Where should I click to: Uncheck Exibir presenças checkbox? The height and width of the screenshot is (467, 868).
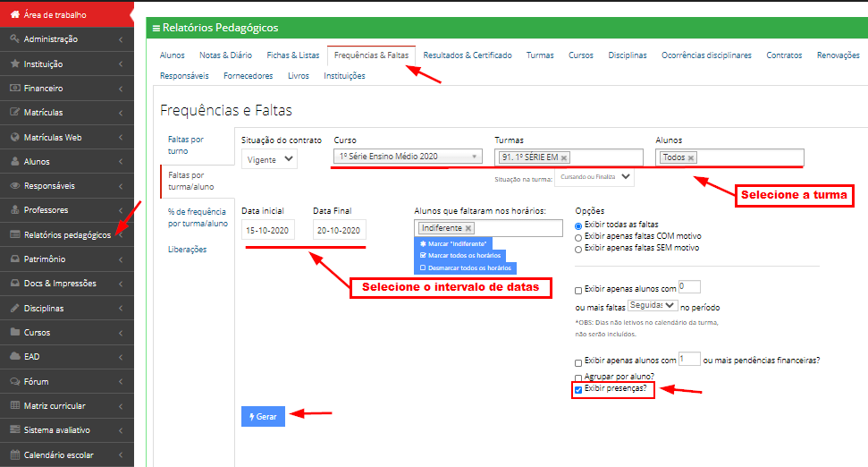click(x=578, y=390)
